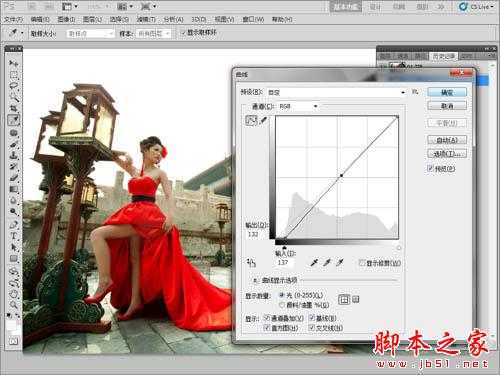
Task: Switch to simple grid icon in Curves
Action: 344,299
